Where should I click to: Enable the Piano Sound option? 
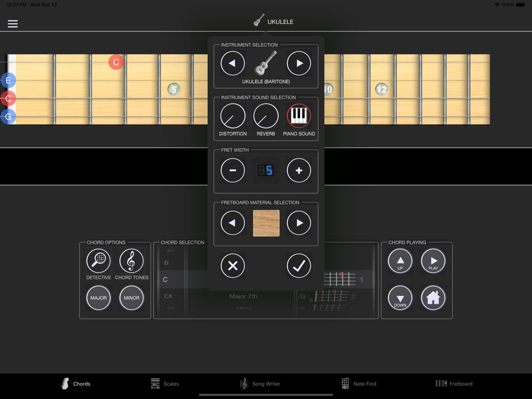299,117
